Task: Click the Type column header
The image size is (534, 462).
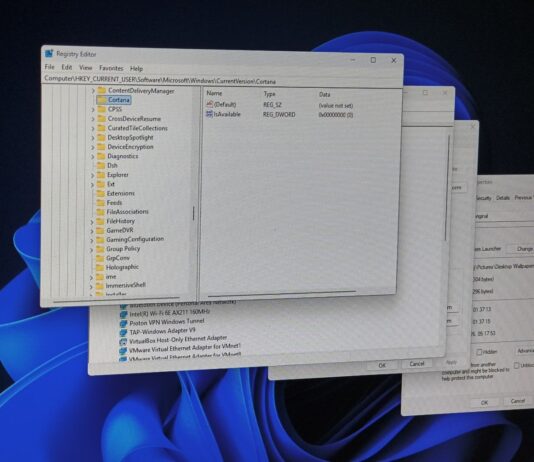Action: point(269,94)
